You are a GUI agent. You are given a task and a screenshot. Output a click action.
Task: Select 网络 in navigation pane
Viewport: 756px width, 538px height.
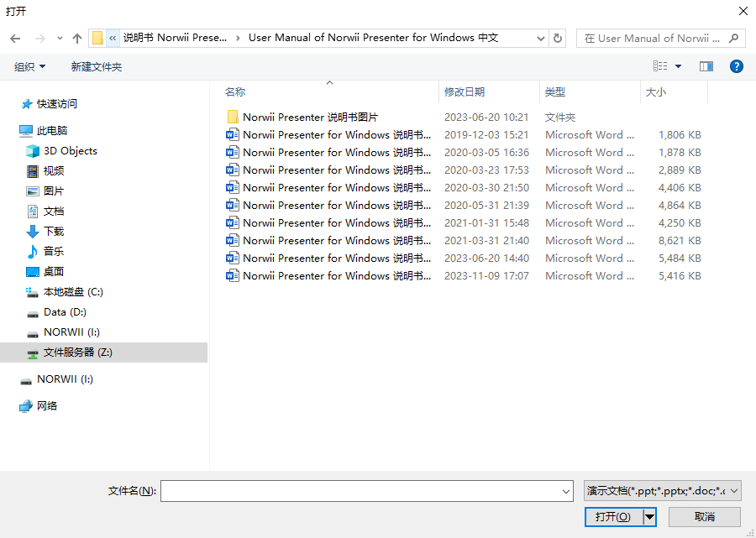coord(39,406)
